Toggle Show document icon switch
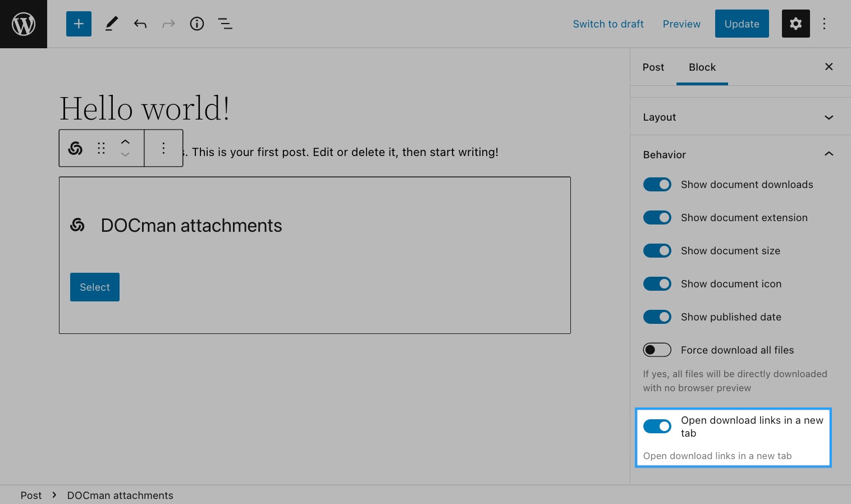 click(657, 284)
